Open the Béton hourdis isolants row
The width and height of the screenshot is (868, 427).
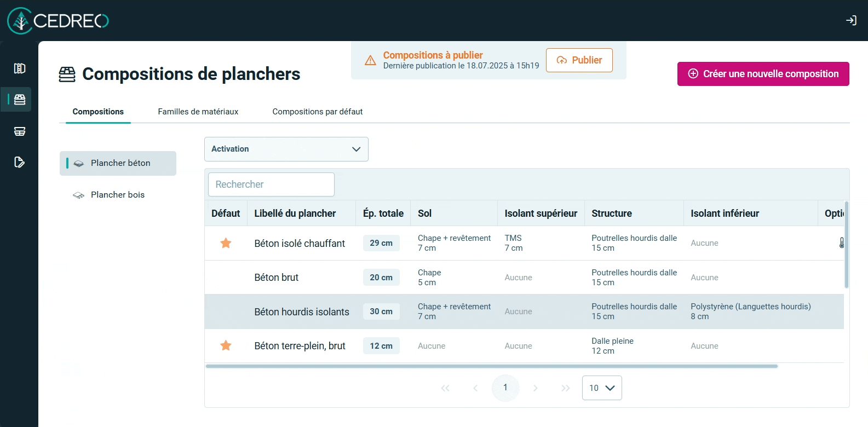click(524, 311)
